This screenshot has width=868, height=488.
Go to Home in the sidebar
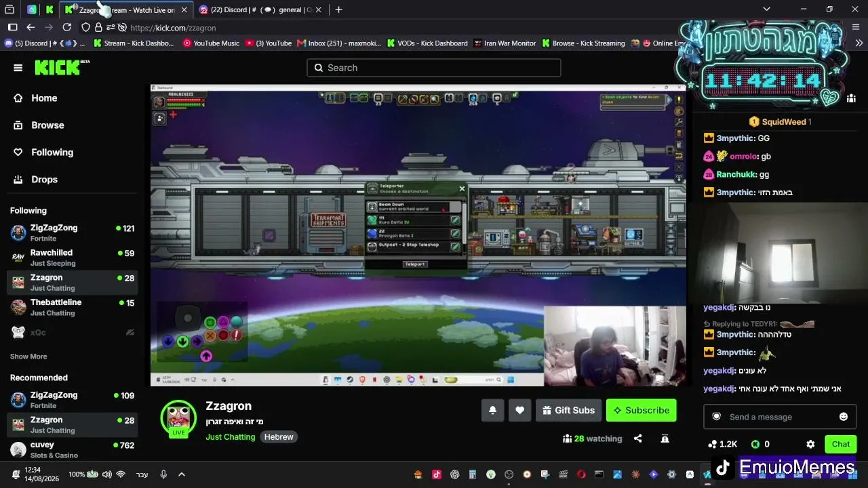(44, 98)
